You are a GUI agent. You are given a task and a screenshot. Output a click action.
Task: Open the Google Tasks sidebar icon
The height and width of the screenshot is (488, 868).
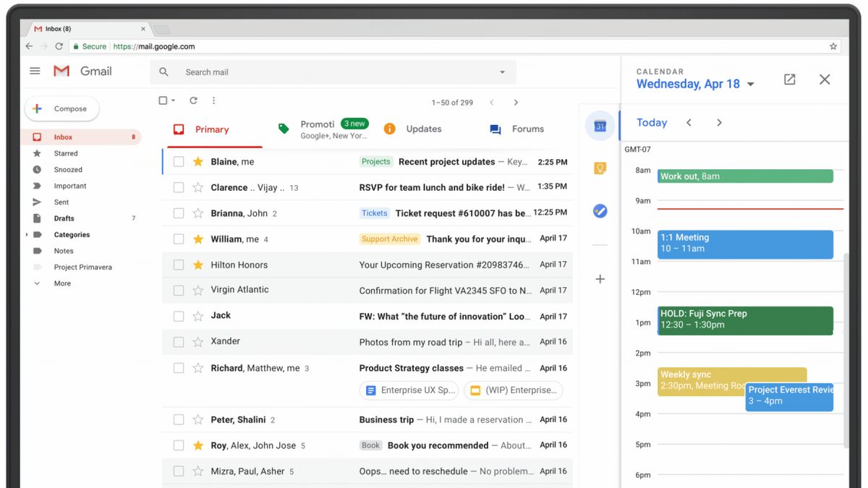[x=600, y=211]
